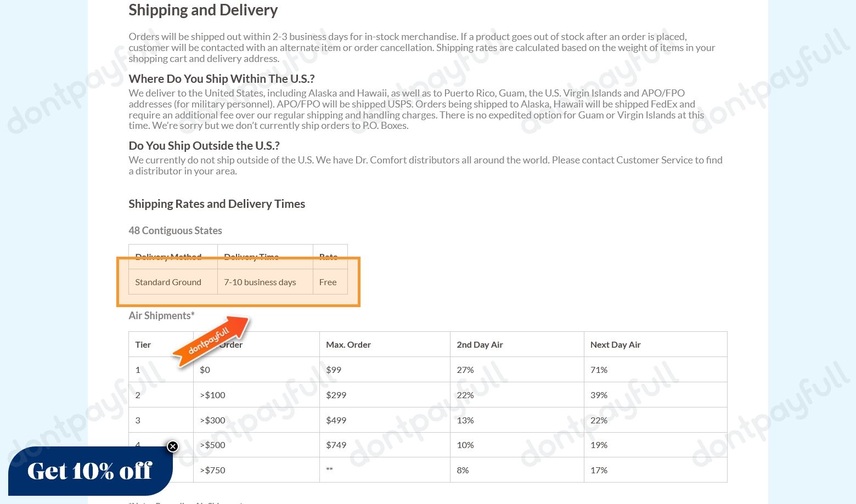
Task: Click the Next Day Air header
Action: (616, 344)
